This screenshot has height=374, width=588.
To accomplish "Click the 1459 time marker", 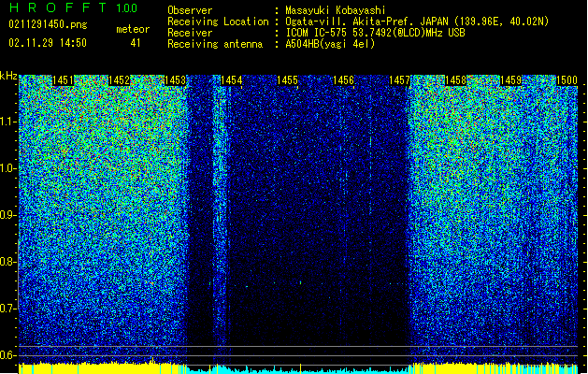I will (511, 80).
